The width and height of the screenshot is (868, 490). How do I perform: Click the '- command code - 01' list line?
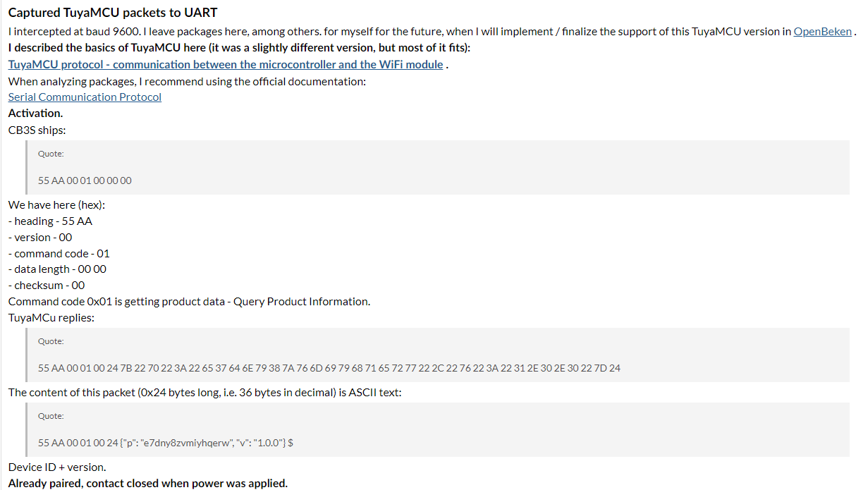click(59, 254)
